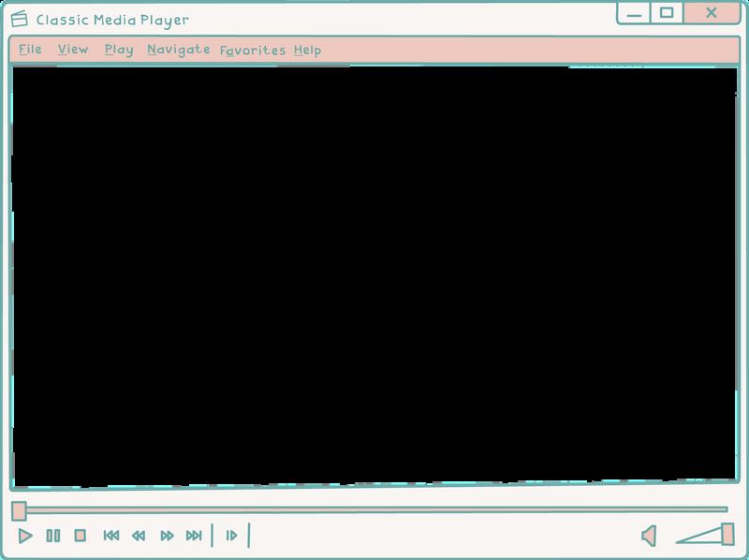Screen dimensions: 749x560
Task: Open the Help menu
Action: [x=307, y=51]
